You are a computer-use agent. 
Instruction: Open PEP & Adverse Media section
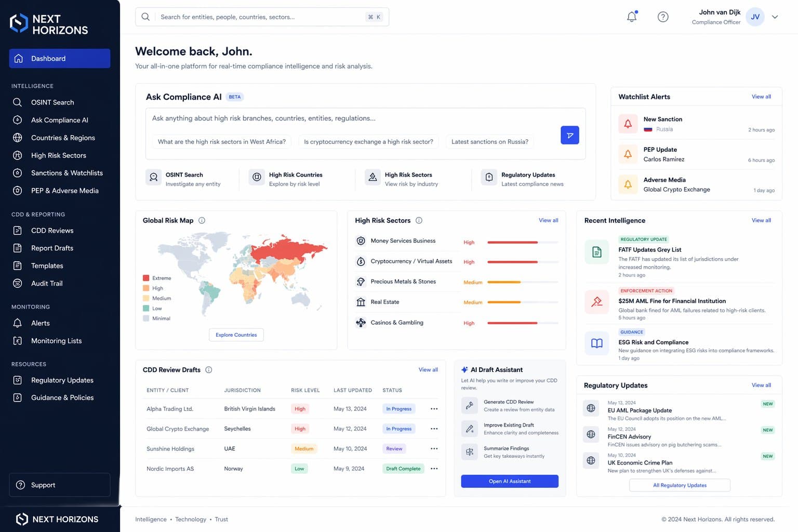(x=65, y=191)
